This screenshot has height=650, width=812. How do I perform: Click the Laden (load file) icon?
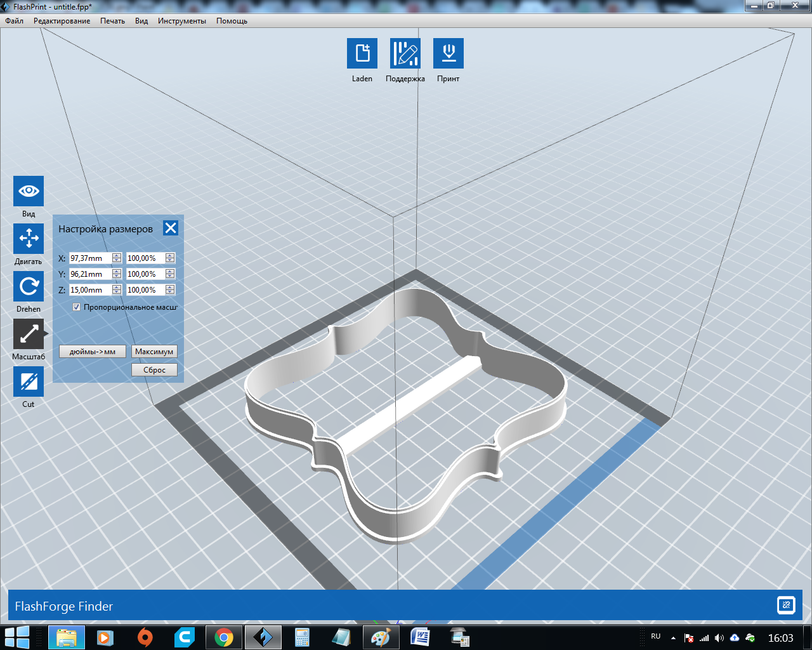(x=362, y=53)
